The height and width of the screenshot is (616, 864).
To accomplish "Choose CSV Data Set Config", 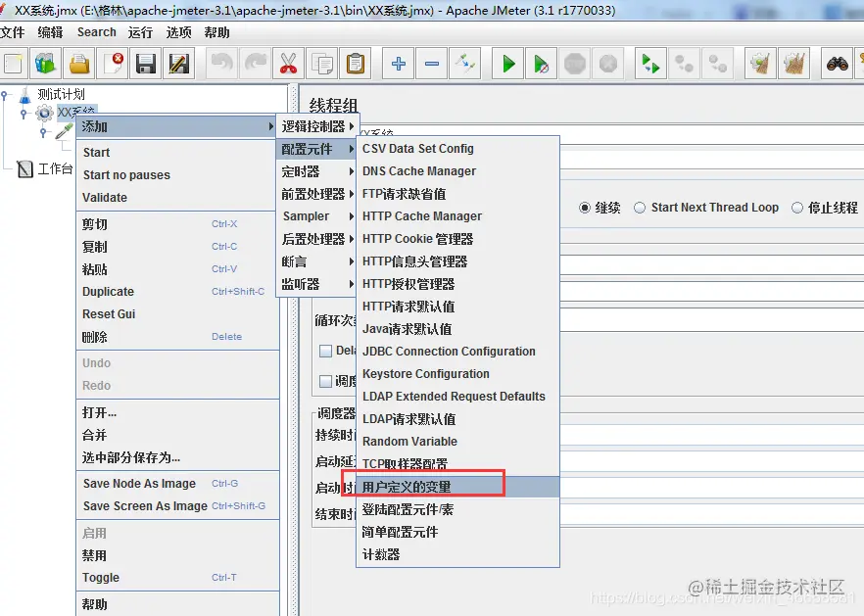I will tap(457, 149).
